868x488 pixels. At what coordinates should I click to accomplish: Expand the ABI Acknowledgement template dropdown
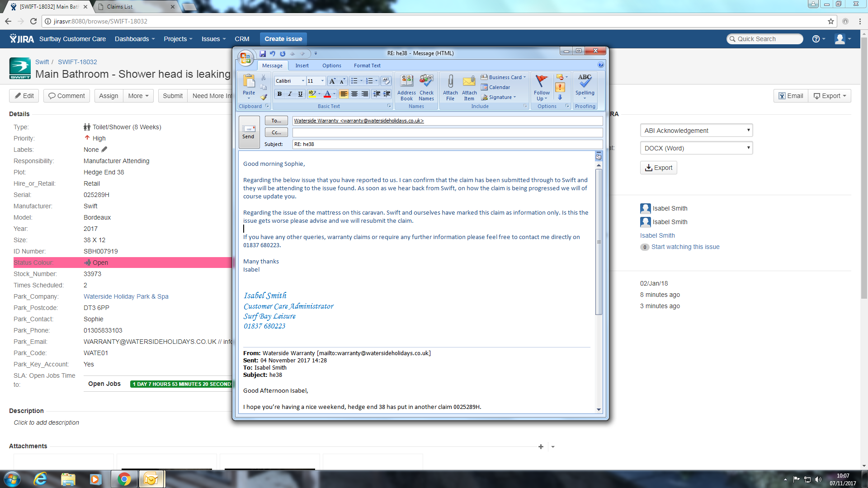[696, 131]
